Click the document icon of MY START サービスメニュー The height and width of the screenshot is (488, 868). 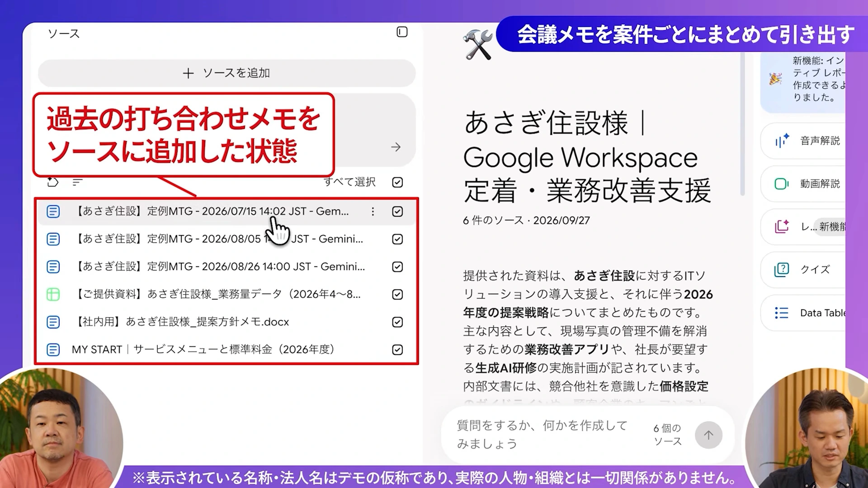click(x=53, y=350)
